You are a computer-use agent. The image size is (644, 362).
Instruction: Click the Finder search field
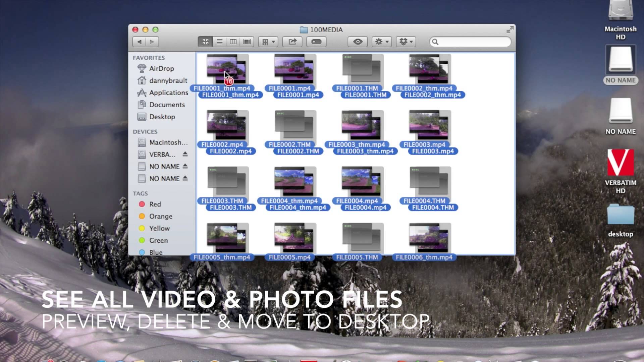(x=473, y=42)
